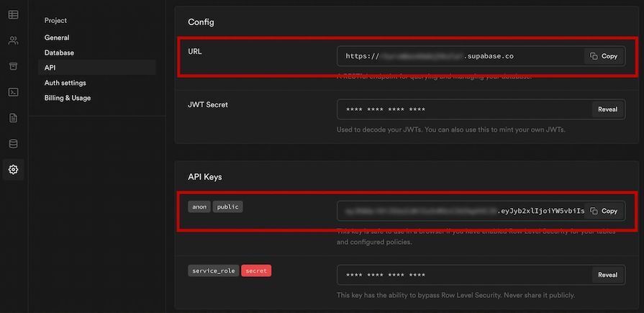Viewport: 644px width, 313px height.
Task: Click the red secret tag badge
Action: (256, 271)
